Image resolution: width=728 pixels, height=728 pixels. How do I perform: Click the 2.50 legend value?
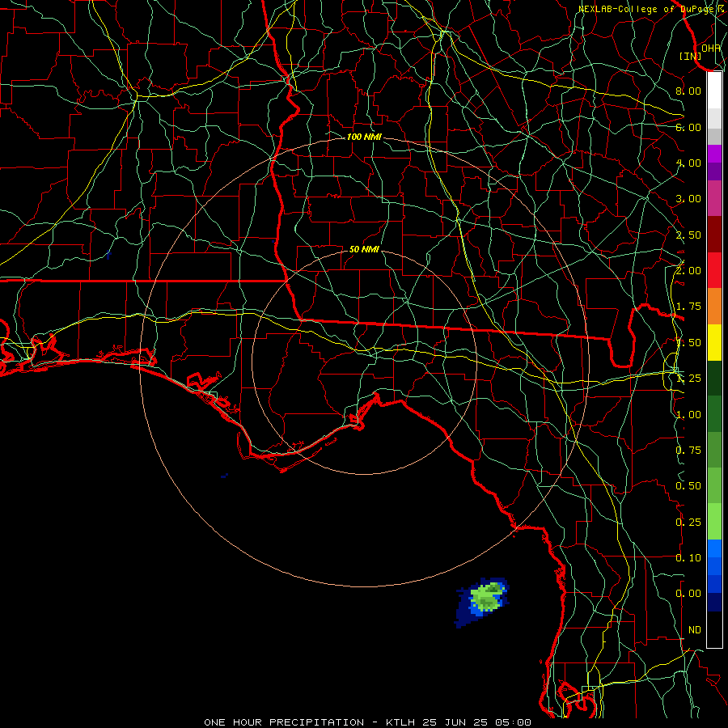point(688,235)
